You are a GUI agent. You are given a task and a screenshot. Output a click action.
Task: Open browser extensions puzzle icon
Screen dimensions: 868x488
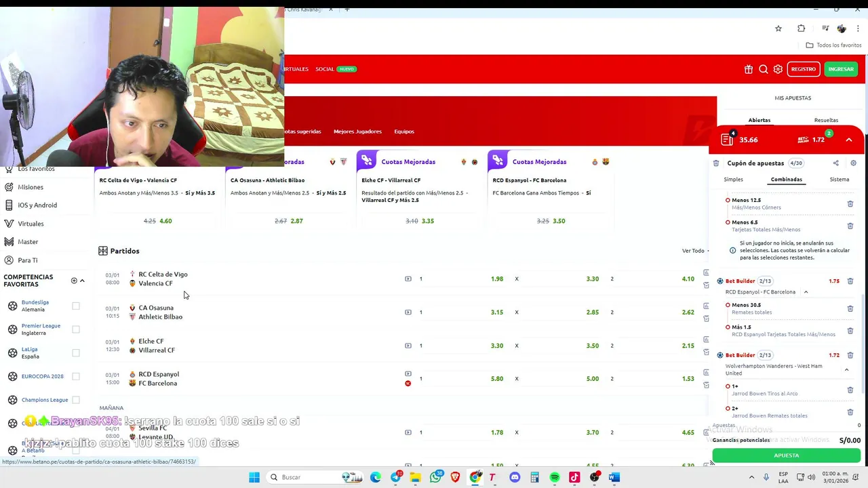click(801, 28)
